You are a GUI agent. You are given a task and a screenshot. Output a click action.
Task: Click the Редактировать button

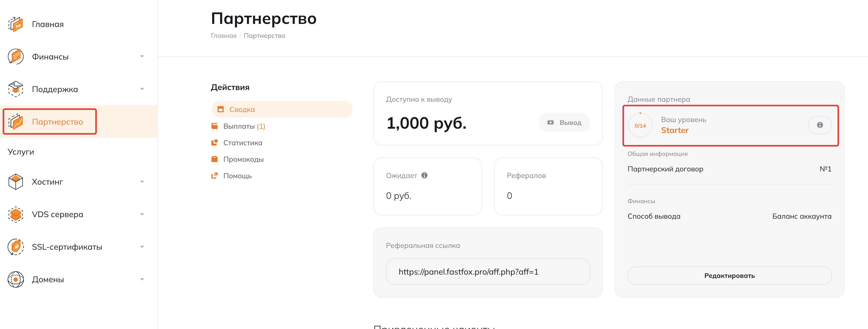729,276
